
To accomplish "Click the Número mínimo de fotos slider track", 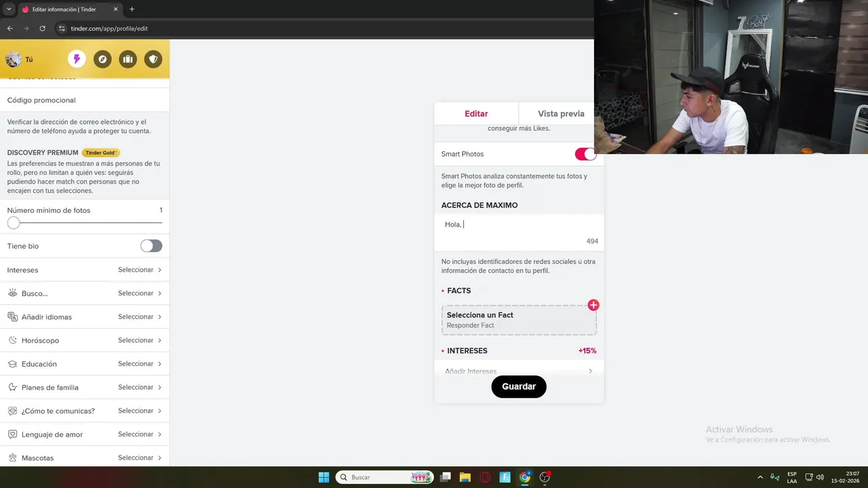I will click(x=85, y=223).
